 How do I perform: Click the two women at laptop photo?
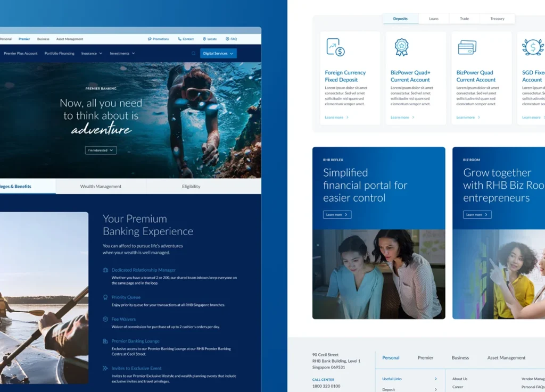click(x=378, y=274)
